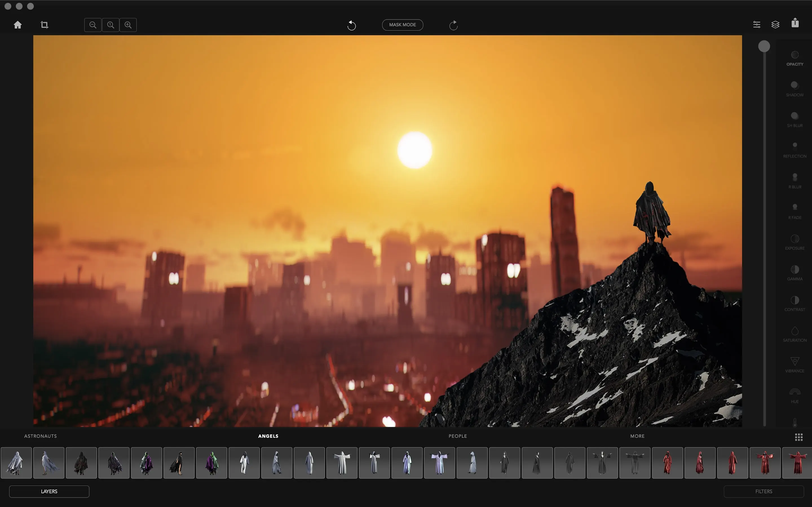Switch to the PEOPLE tab
Image resolution: width=812 pixels, height=507 pixels.
coord(458,436)
